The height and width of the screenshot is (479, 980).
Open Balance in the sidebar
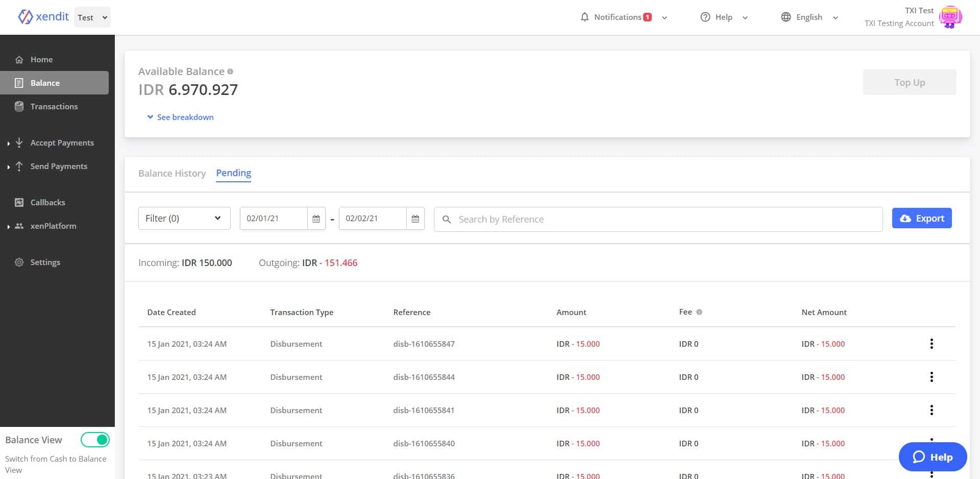point(54,83)
